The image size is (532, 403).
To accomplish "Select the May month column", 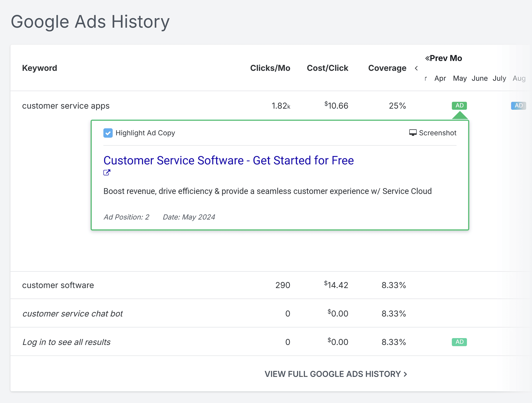I will 459,78.
